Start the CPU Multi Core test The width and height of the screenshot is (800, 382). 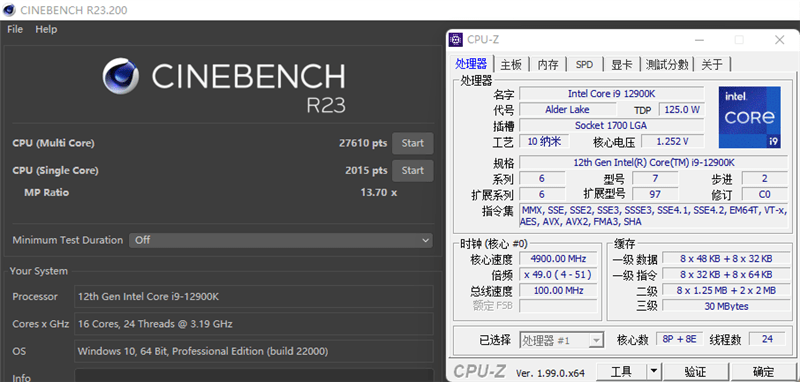412,143
